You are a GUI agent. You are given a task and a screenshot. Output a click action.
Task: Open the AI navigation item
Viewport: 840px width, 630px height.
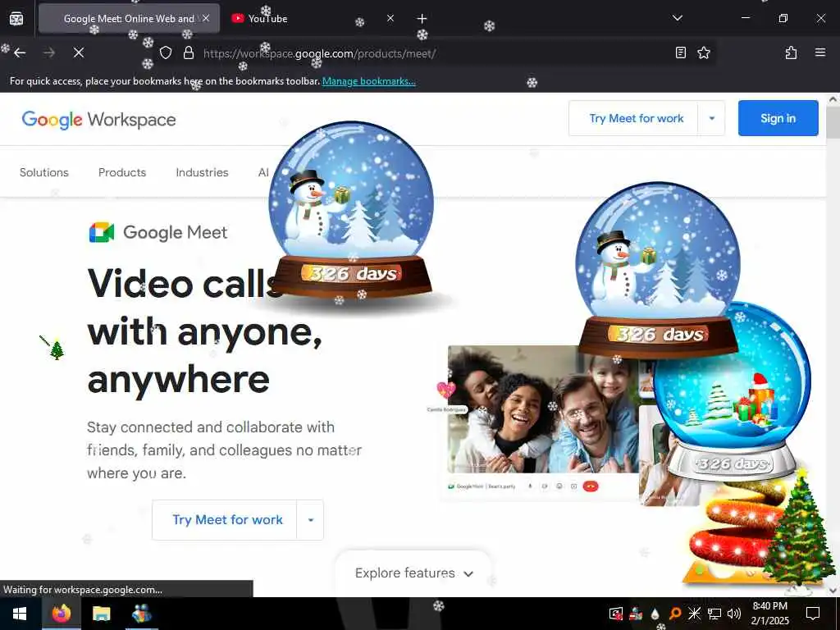pyautogui.click(x=263, y=172)
